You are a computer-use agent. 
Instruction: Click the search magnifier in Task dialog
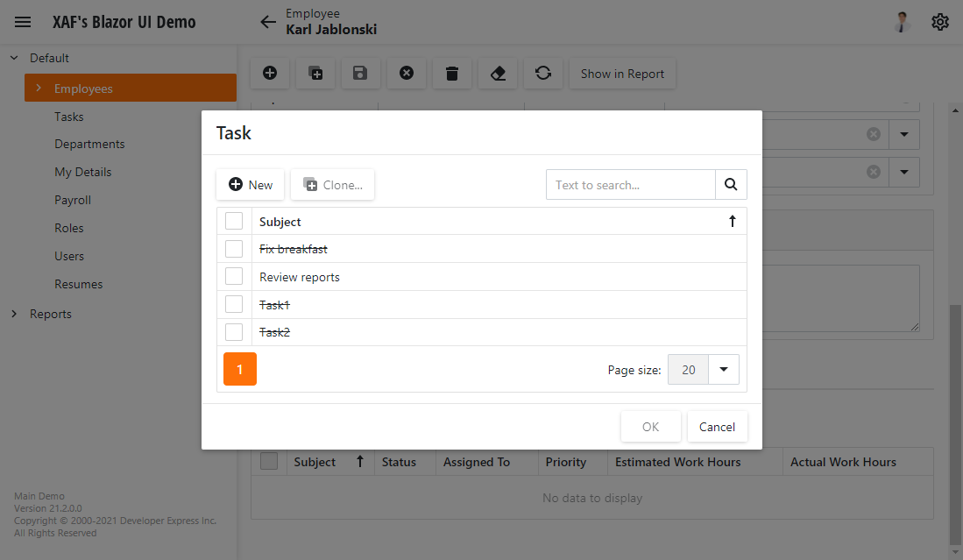coord(731,184)
